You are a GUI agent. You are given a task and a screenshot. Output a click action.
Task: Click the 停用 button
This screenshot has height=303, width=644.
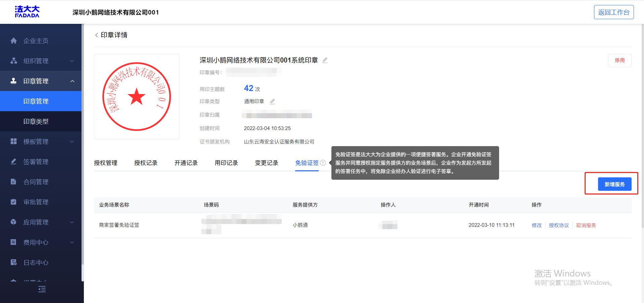click(x=620, y=60)
